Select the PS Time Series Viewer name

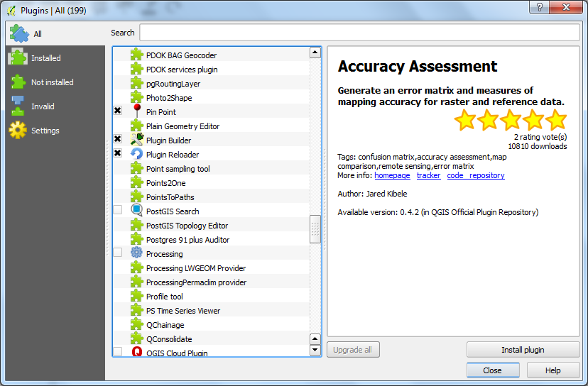click(x=183, y=311)
